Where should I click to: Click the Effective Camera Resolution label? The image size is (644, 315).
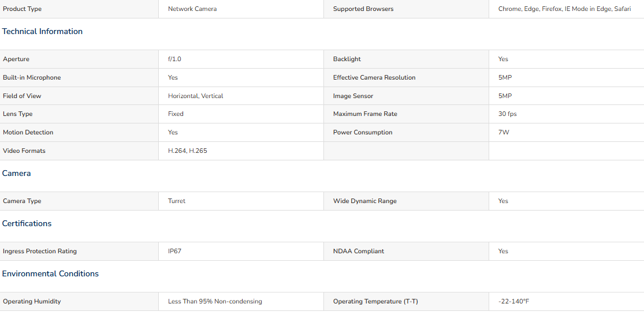pyautogui.click(x=374, y=77)
